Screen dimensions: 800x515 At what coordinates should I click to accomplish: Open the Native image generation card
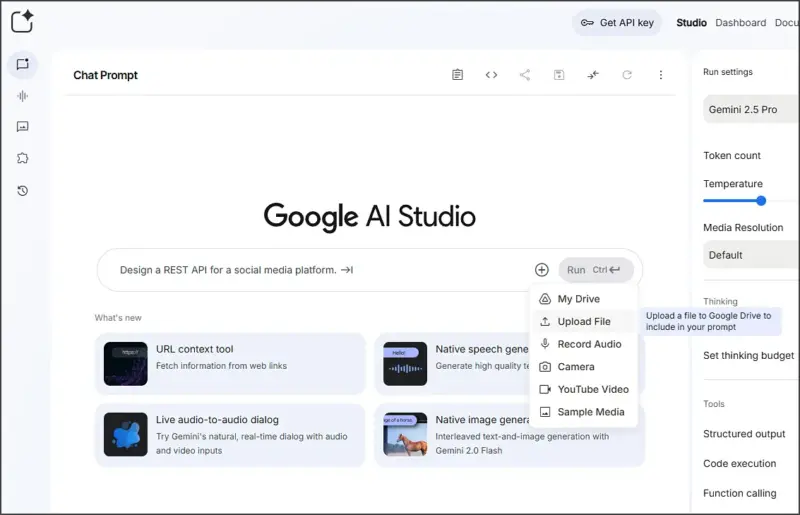(510, 435)
